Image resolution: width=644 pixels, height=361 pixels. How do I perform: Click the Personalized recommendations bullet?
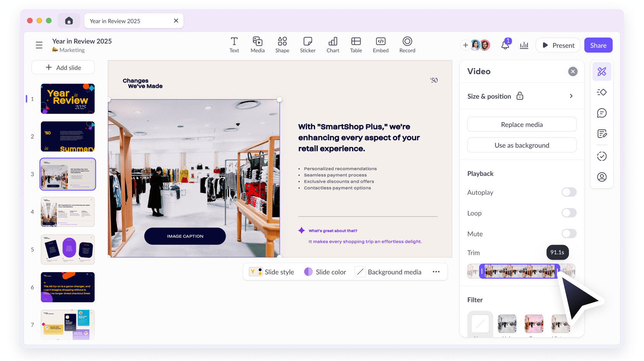pyautogui.click(x=340, y=169)
